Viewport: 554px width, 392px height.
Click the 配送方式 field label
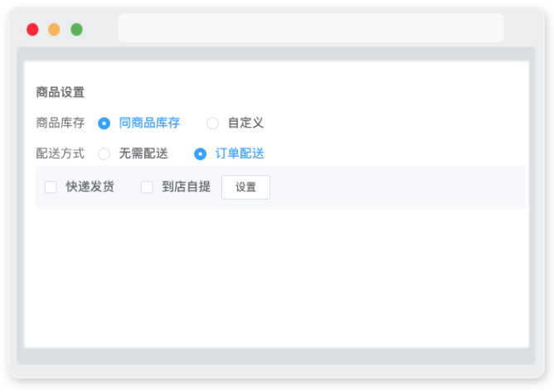[61, 153]
